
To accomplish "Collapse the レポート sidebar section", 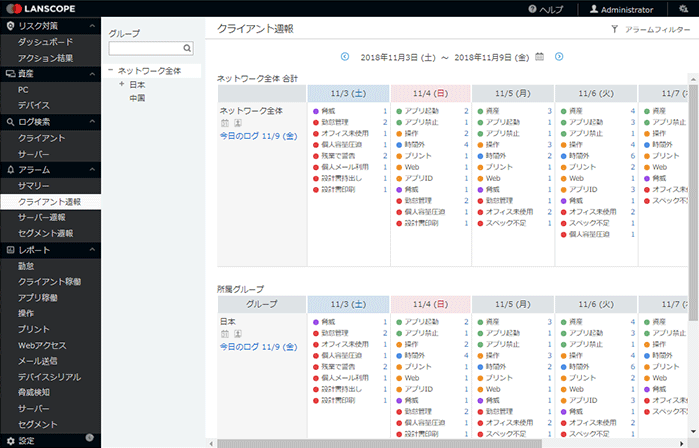I will point(92,249).
